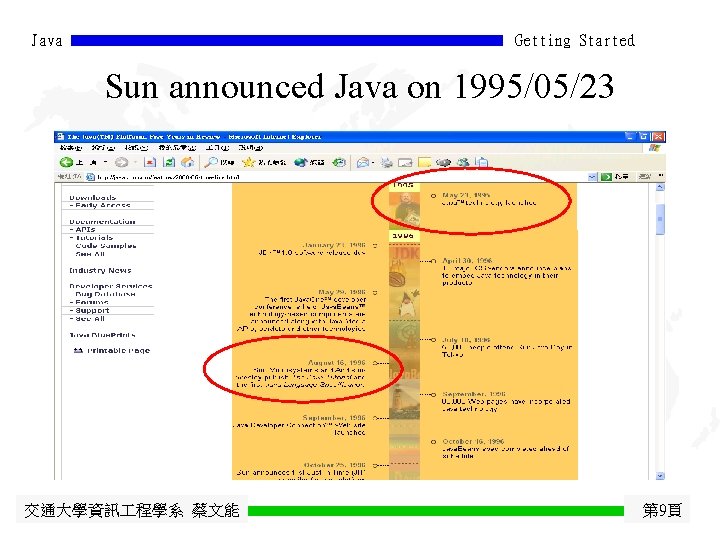Screen dimensions: 720x540
Task: Click See All under Code Samples
Action: click(x=90, y=254)
